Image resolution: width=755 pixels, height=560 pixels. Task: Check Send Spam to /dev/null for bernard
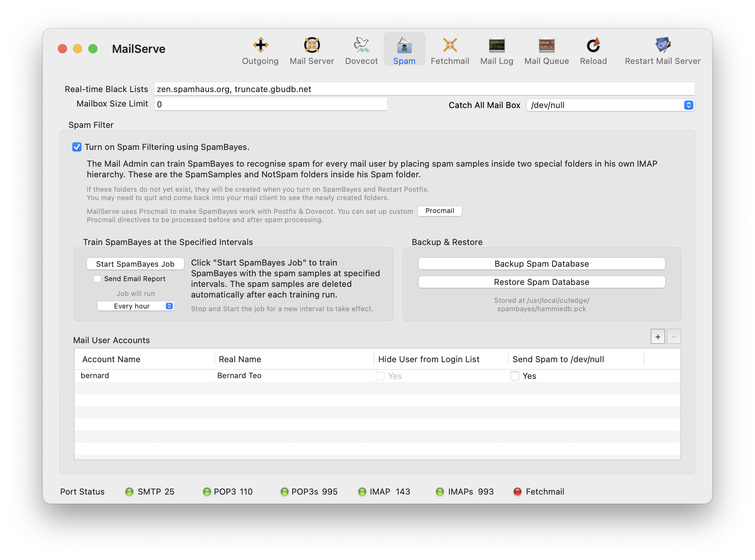[x=515, y=376]
